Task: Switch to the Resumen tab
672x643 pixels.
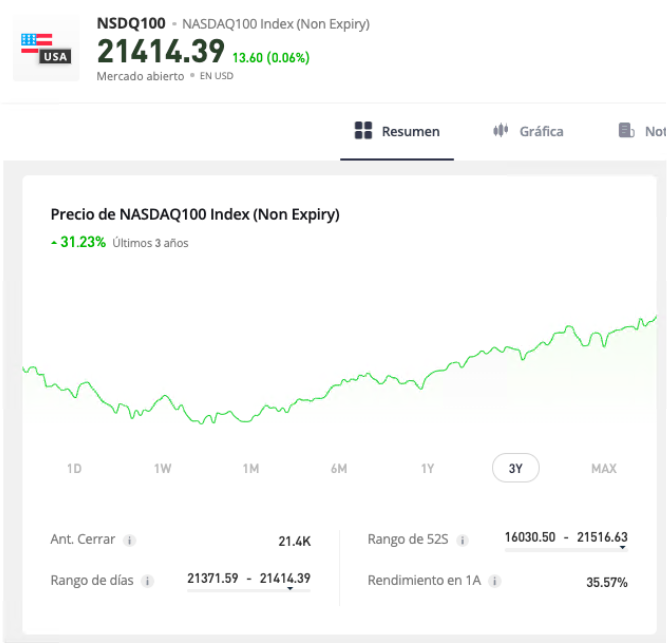Action: pyautogui.click(x=397, y=132)
